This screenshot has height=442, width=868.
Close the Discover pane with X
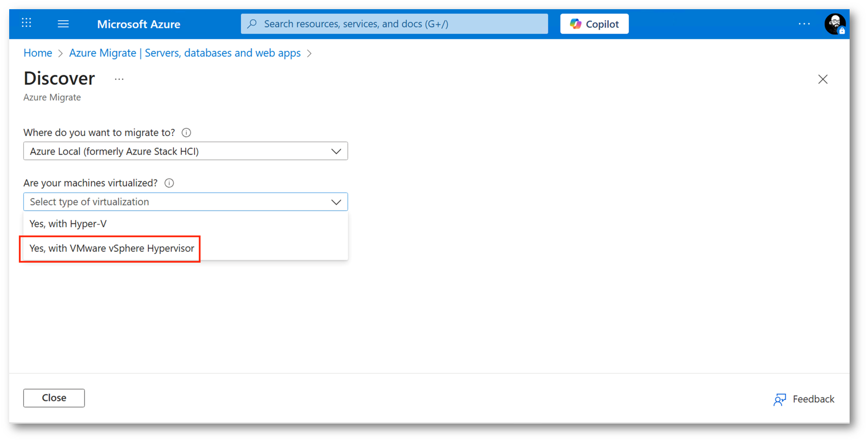[822, 79]
